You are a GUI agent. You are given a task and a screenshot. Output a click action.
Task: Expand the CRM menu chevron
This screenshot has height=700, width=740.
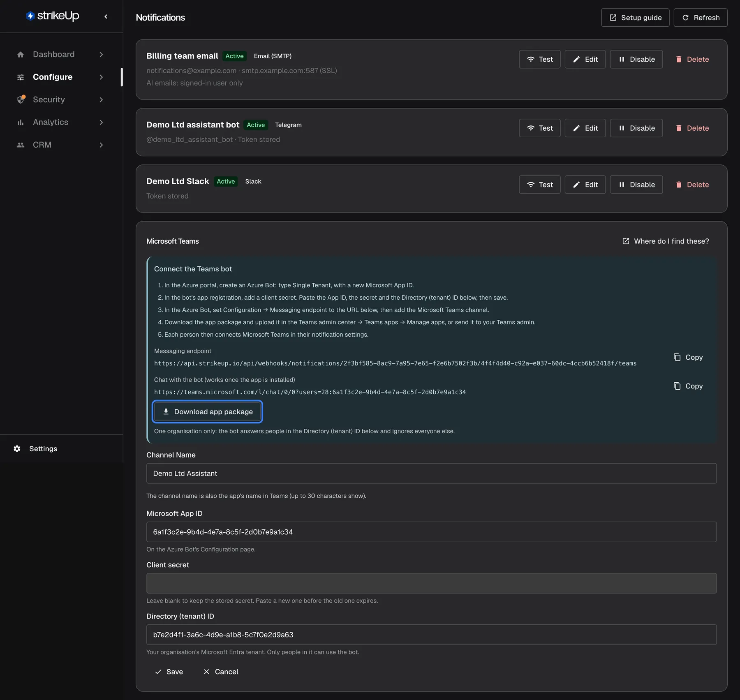tap(101, 145)
